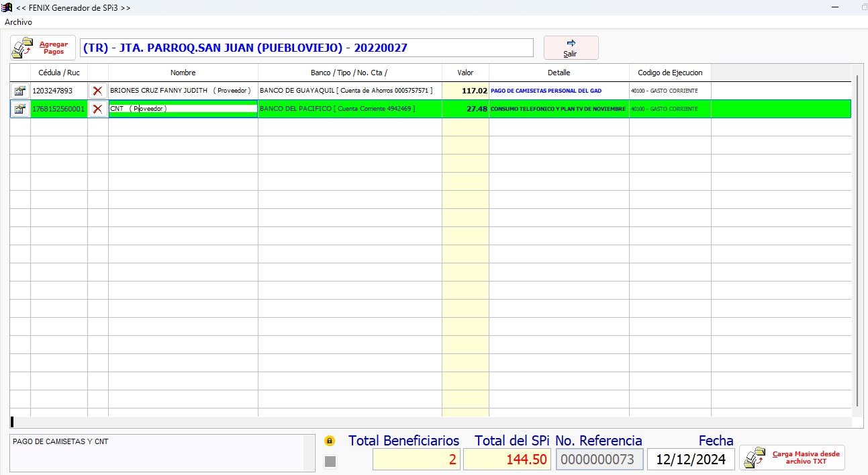Toggle the gray square checkbox below padlock
The height and width of the screenshot is (475, 868).
pyautogui.click(x=330, y=461)
